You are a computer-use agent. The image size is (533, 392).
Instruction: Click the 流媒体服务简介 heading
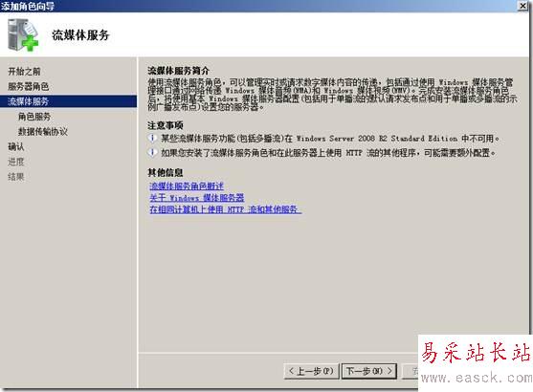coord(178,71)
